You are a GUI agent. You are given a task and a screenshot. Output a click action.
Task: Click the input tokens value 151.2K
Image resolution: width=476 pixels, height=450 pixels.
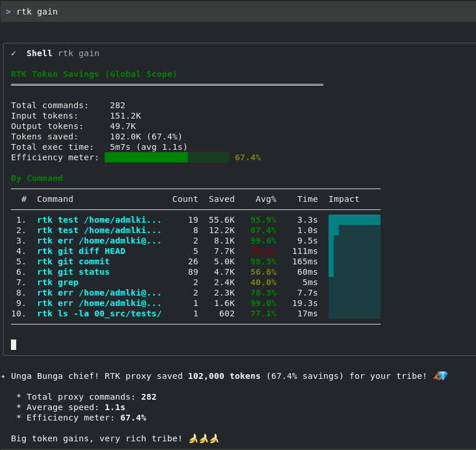click(x=126, y=116)
